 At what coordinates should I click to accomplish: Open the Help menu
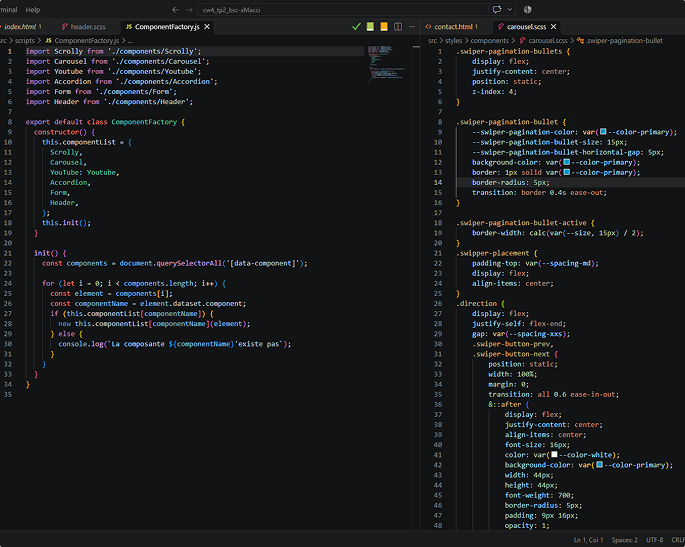pyautogui.click(x=33, y=10)
